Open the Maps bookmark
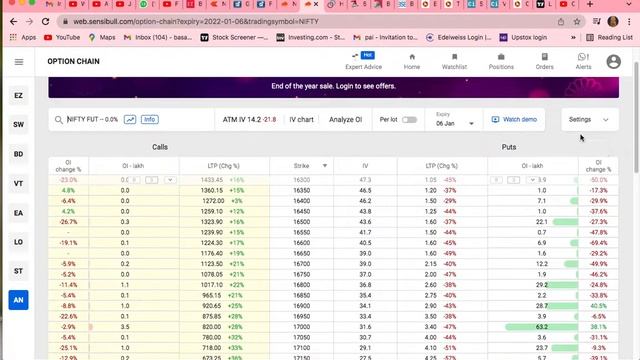The width and height of the screenshot is (640, 360). pyautogui.click(x=102, y=37)
